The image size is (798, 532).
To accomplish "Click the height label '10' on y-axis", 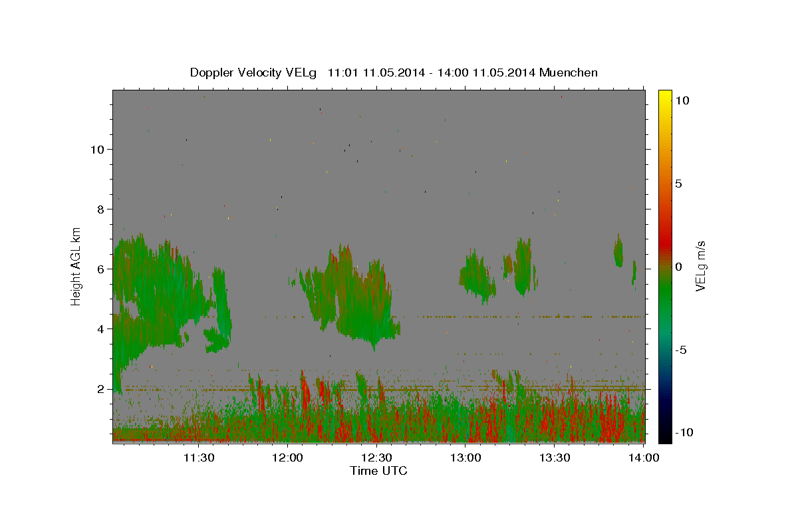I will click(x=97, y=150).
